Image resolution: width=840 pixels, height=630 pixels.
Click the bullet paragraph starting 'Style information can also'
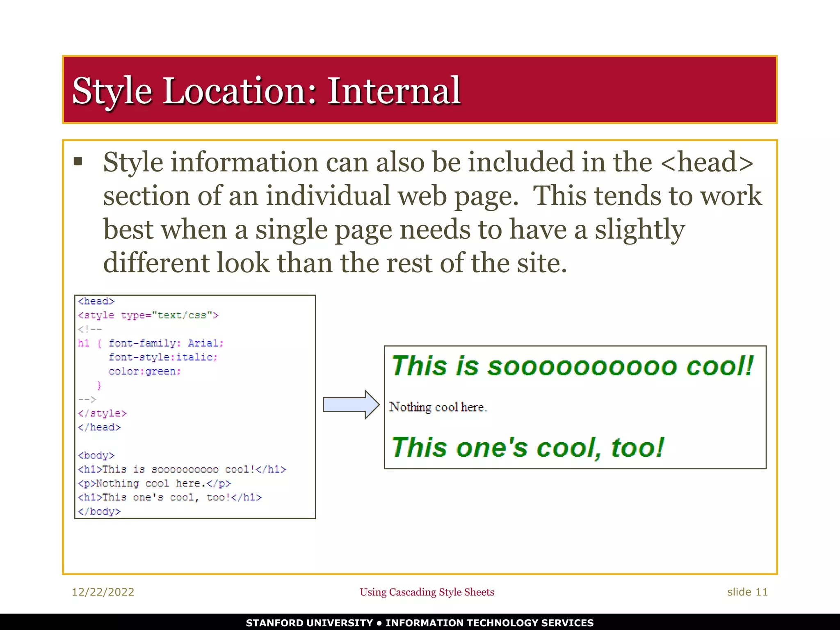click(432, 212)
